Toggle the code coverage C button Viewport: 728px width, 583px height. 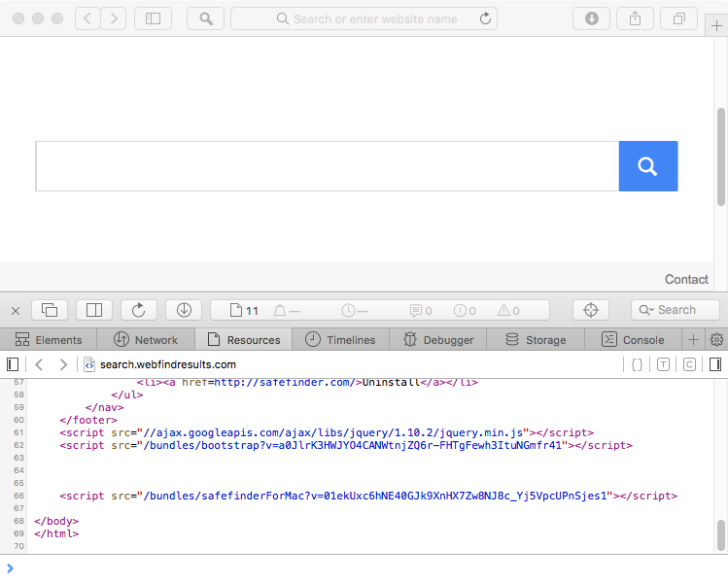689,364
